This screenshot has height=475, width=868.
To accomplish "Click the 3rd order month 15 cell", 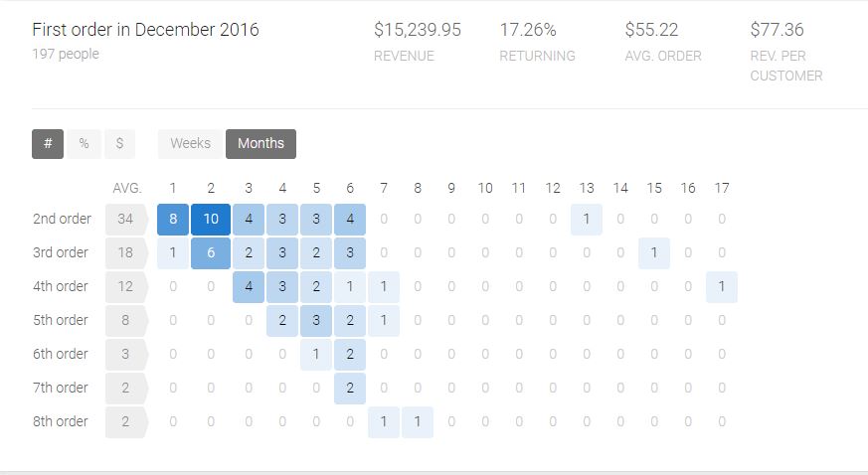I will pos(654,253).
